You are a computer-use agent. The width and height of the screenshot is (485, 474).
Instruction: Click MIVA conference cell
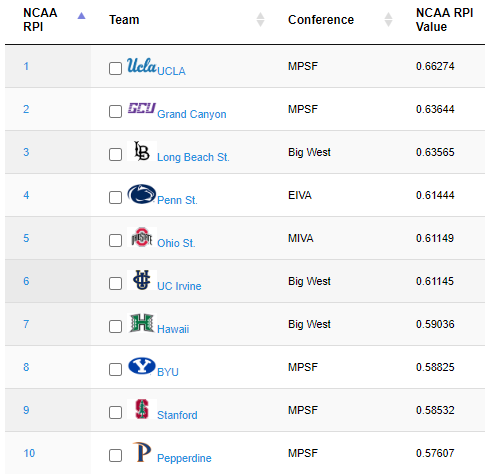[301, 238]
